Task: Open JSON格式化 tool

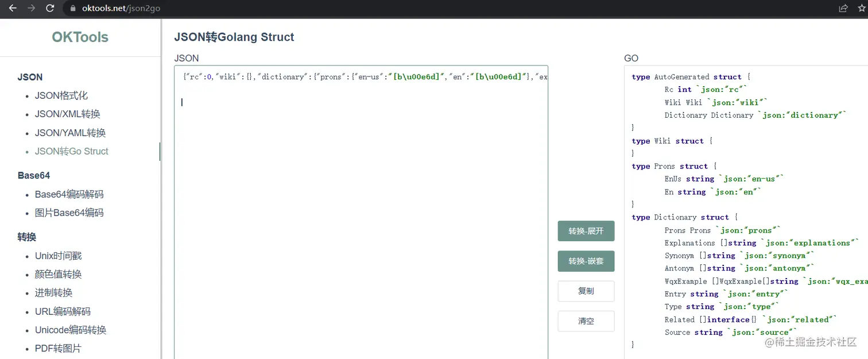Action: tap(61, 95)
